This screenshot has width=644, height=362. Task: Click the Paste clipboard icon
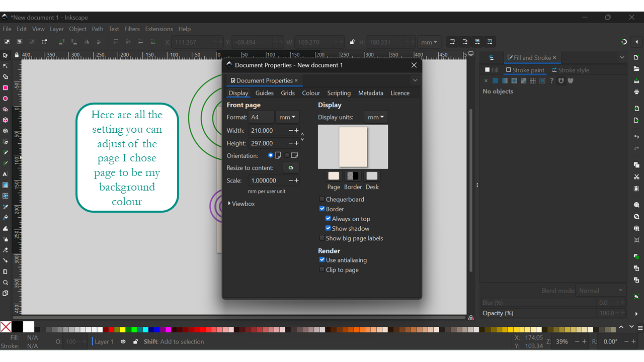[636, 189]
